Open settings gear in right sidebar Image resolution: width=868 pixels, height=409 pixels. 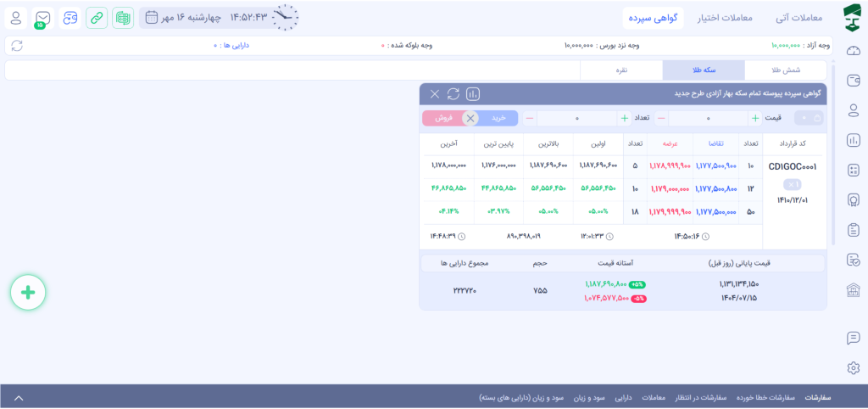click(x=854, y=367)
